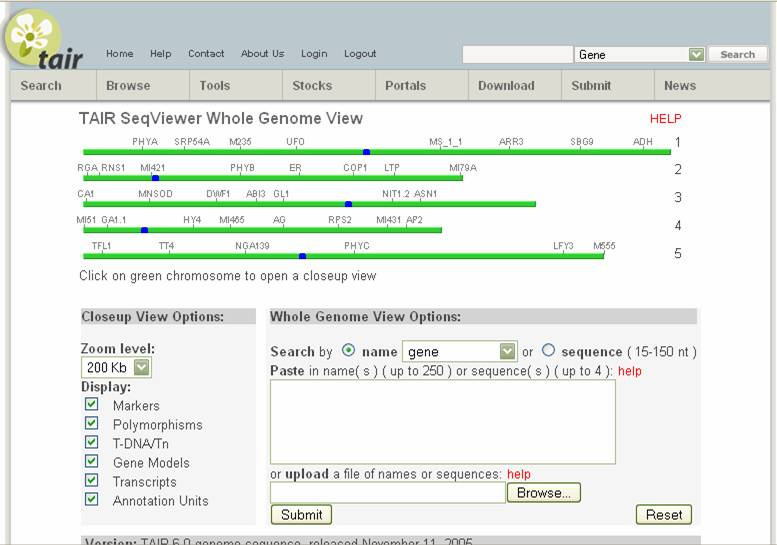777x545 pixels.
Task: Open the Tools menu
Action: coord(215,86)
